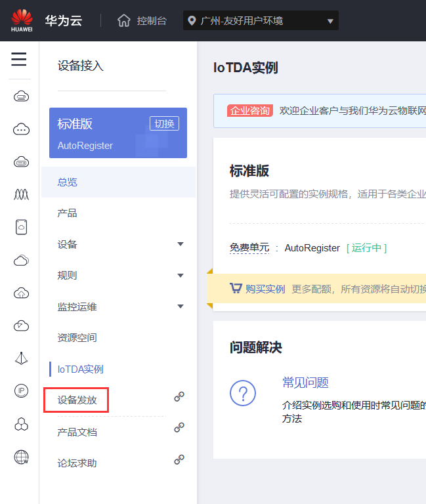Click the shopping cart icon
Image resolution: width=426 pixels, height=504 pixels.
236,288
